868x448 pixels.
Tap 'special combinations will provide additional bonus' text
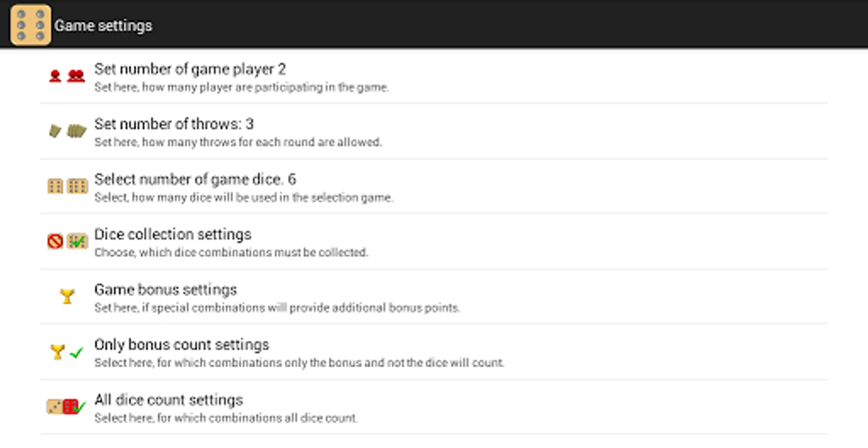tap(277, 308)
